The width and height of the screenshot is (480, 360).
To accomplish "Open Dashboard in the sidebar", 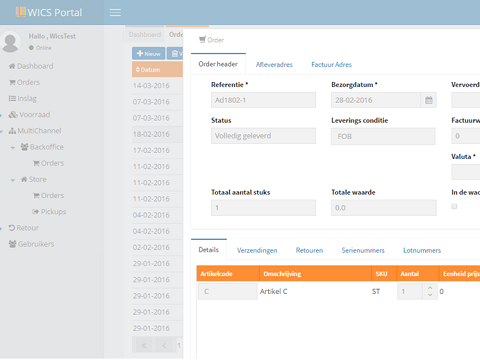I will point(31,66).
